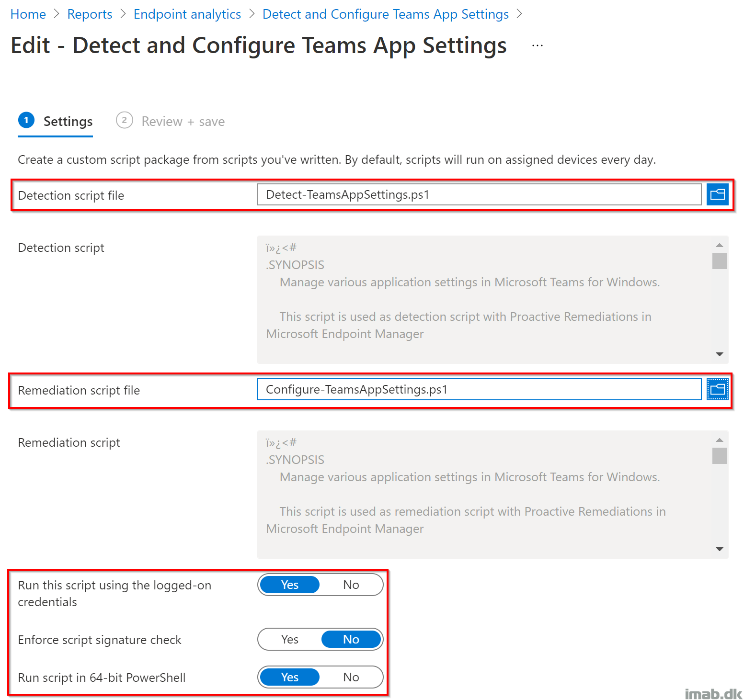Viewport: 744px width, 700px height.
Task: Click the 'Detection script' label
Action: 61,248
